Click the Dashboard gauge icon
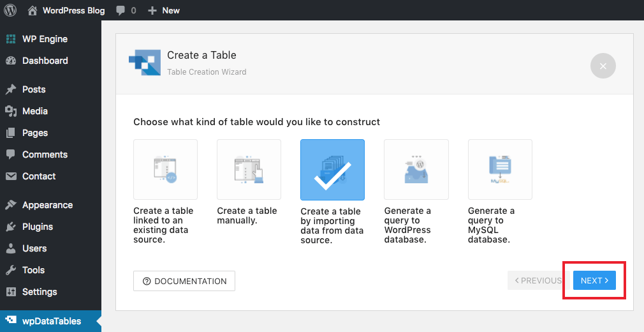Viewport: 644px width, 332px height. click(x=11, y=61)
